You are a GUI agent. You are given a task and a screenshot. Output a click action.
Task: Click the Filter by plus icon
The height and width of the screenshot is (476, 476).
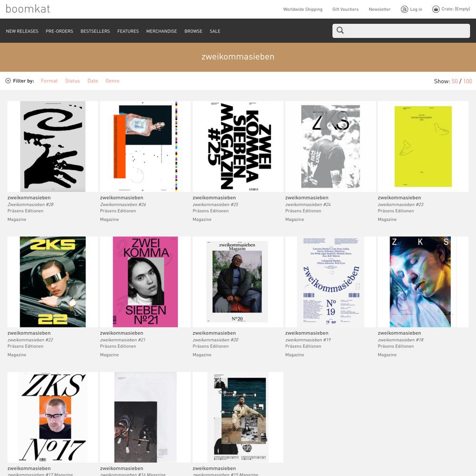8,81
